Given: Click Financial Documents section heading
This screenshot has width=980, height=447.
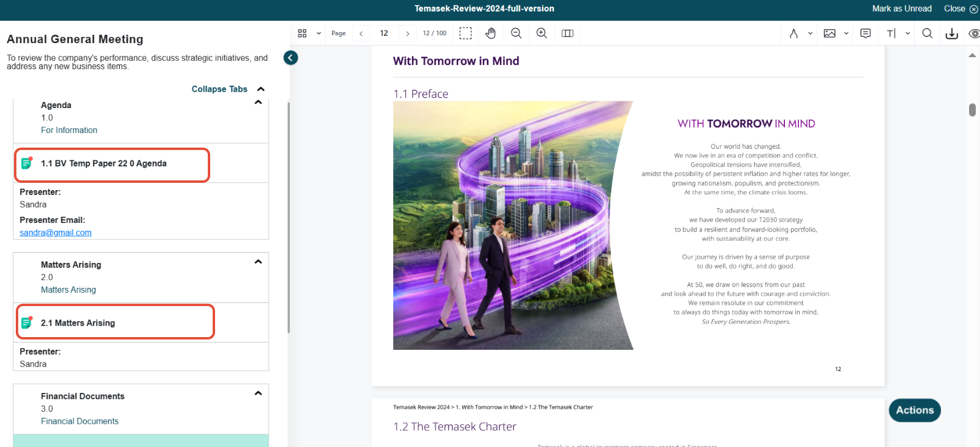Looking at the screenshot, I should [x=83, y=396].
